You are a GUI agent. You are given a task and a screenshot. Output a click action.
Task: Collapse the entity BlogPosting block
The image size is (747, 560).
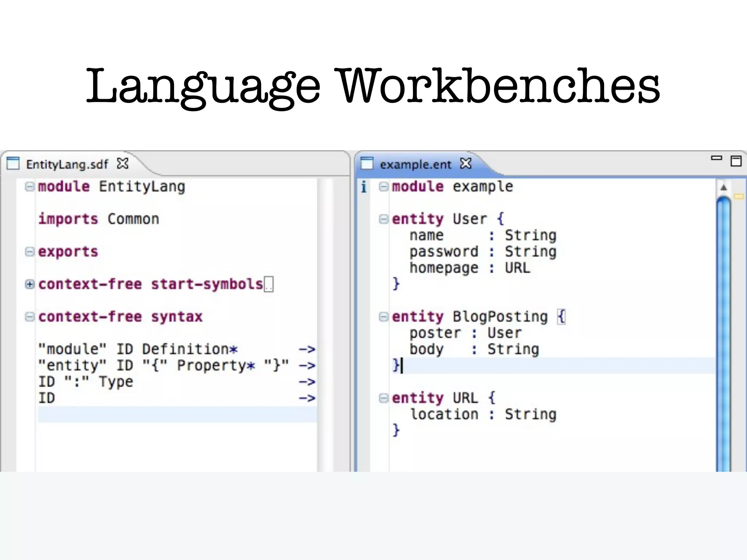383,317
